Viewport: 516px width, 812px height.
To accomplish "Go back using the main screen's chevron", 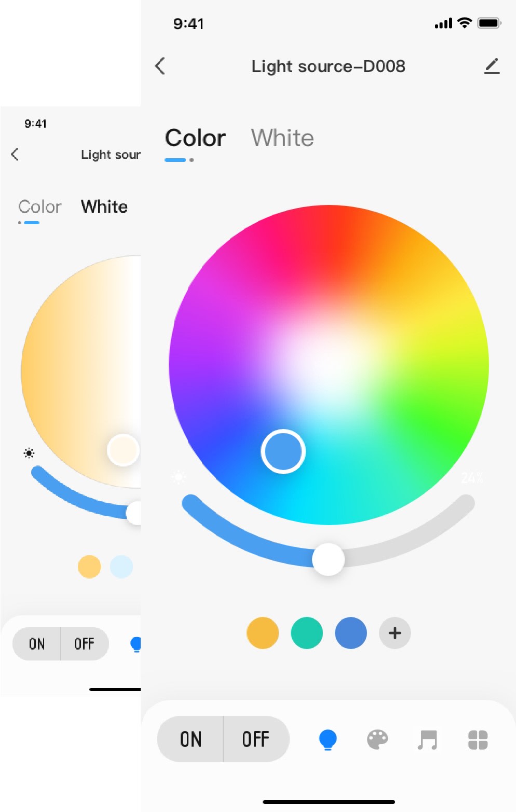I will click(x=160, y=66).
